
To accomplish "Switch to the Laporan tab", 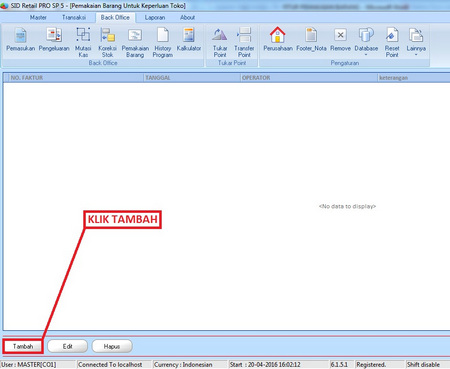I will tap(155, 17).
